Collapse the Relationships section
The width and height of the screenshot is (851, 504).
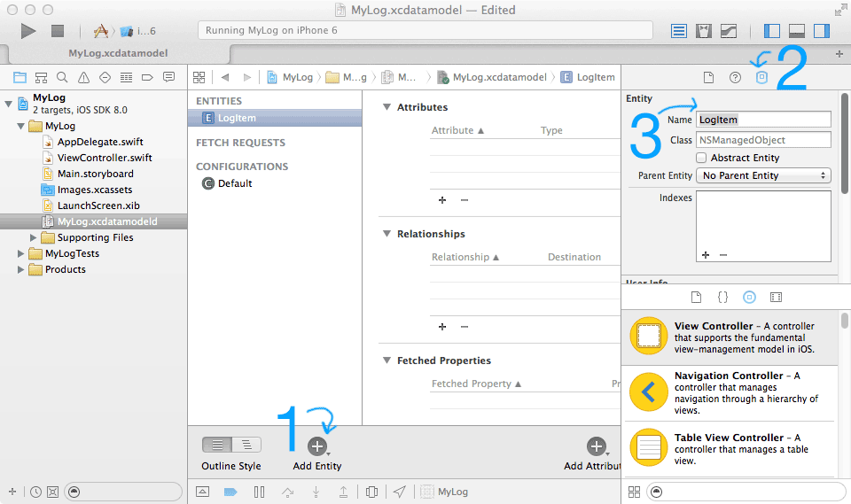(386, 234)
